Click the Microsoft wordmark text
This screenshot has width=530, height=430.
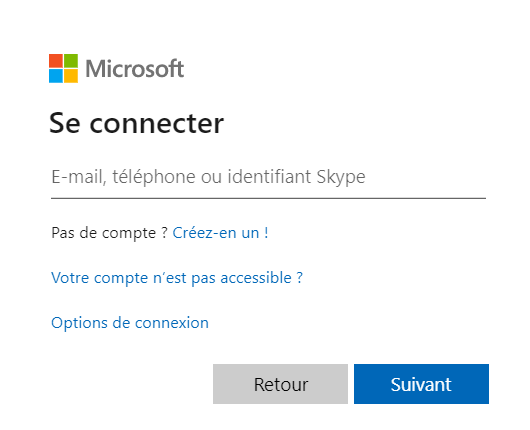[135, 69]
